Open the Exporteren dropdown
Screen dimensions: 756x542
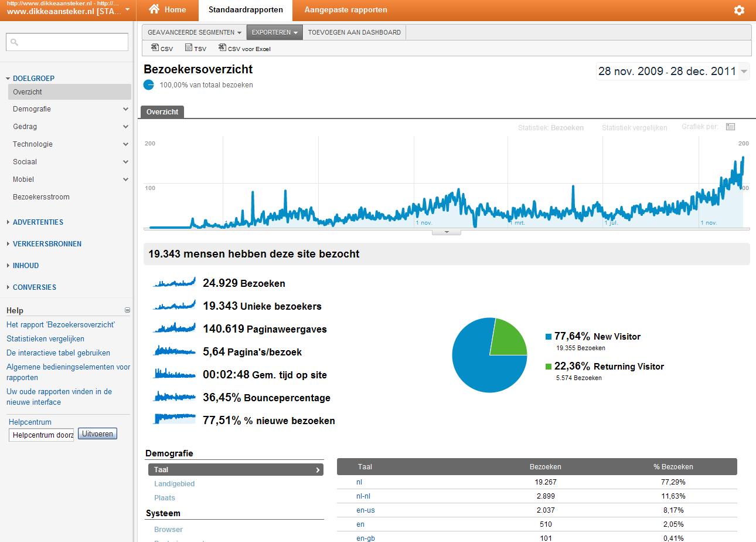click(x=275, y=32)
